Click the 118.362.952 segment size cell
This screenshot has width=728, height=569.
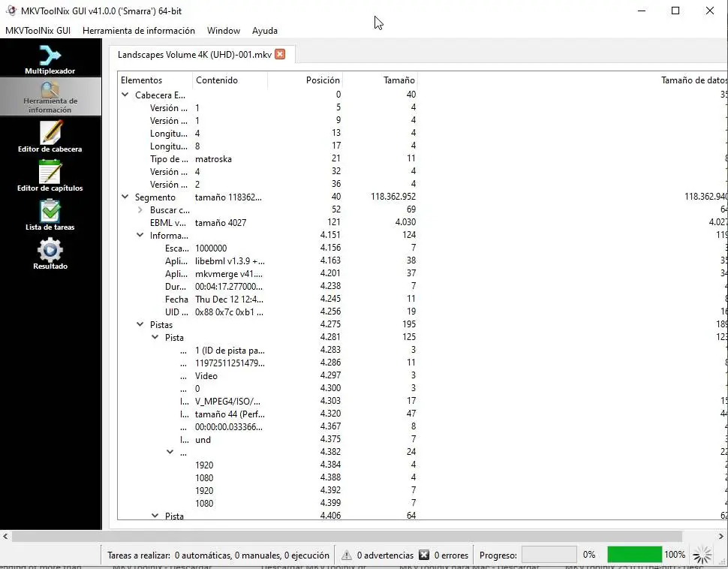pyautogui.click(x=393, y=197)
